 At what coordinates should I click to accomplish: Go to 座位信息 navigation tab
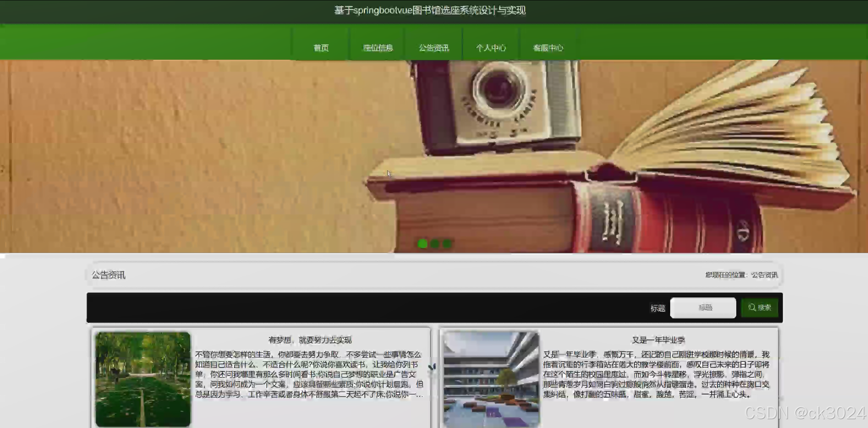[x=378, y=48]
